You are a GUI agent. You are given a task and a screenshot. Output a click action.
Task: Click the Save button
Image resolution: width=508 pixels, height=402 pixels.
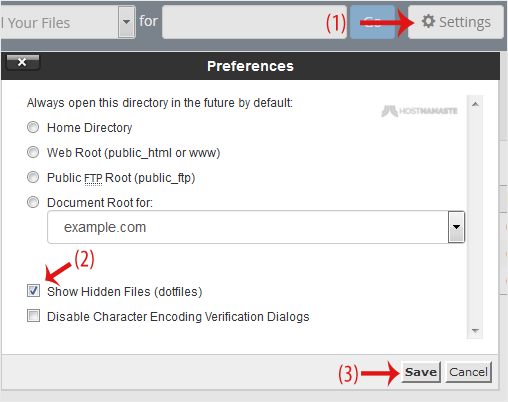point(421,372)
